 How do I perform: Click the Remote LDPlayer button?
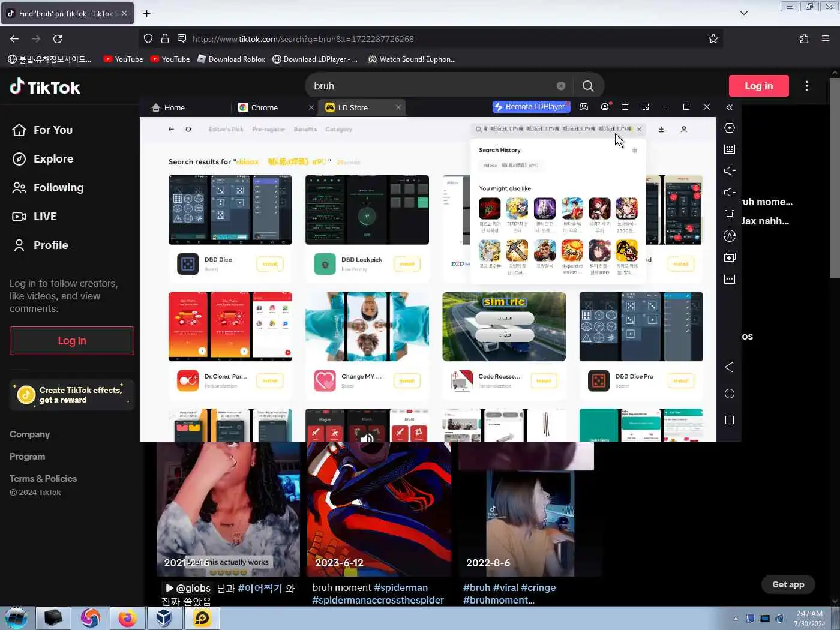tap(530, 107)
